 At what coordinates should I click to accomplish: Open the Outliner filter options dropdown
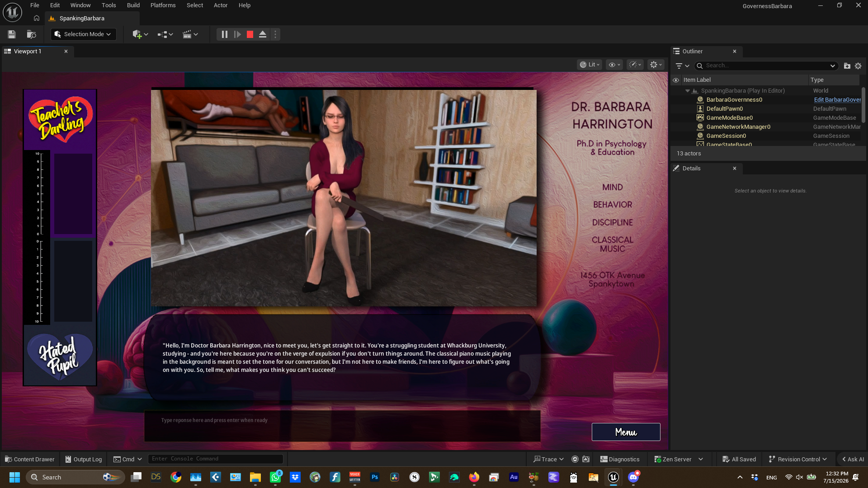coord(682,66)
